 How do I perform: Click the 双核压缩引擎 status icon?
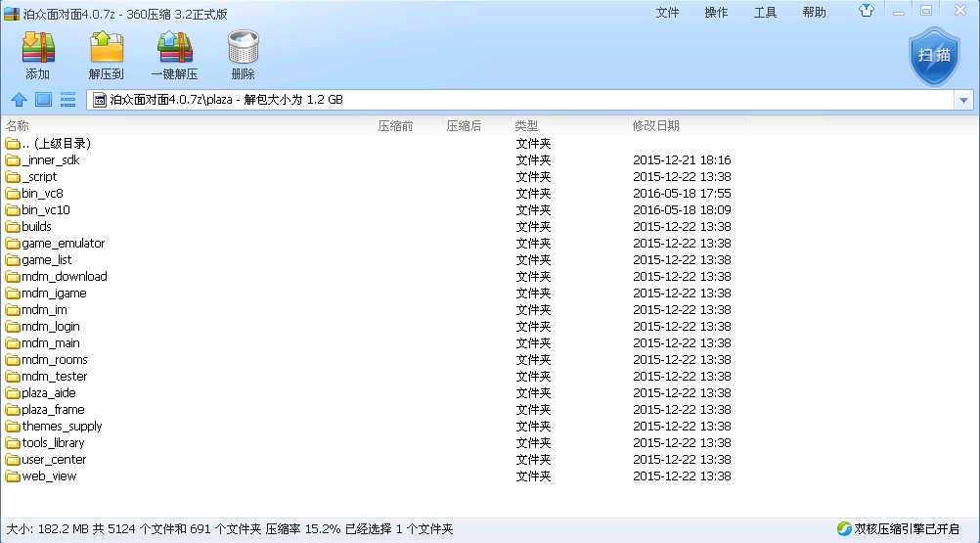(x=844, y=528)
